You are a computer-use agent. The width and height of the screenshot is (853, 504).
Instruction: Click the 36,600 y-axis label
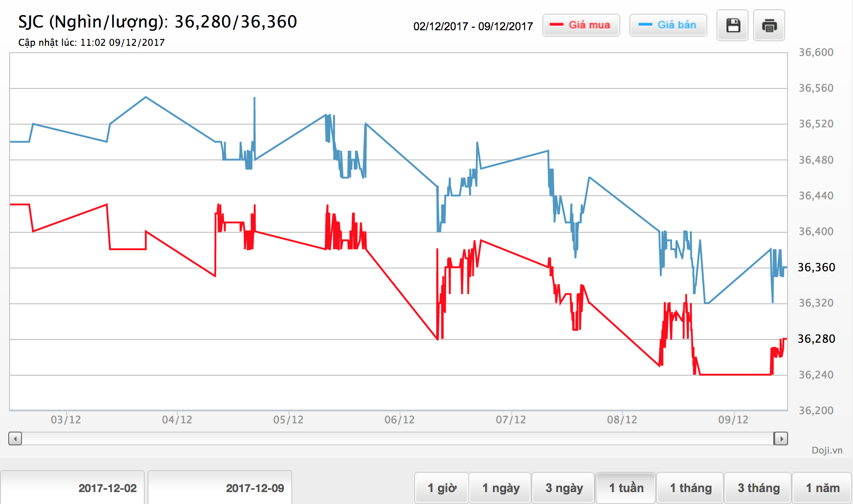[x=816, y=53]
